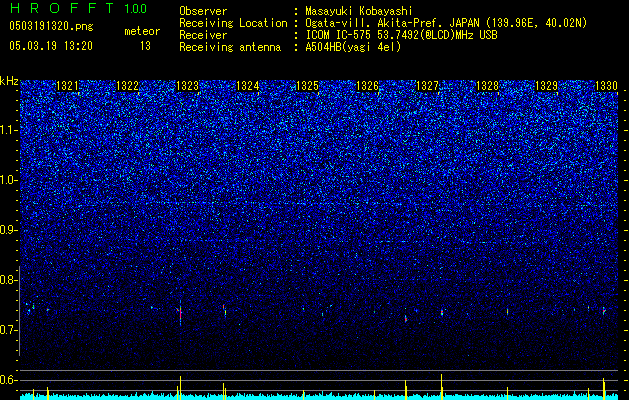Click the 1326 time marker
The height and width of the screenshot is (400, 629).
tap(367, 86)
